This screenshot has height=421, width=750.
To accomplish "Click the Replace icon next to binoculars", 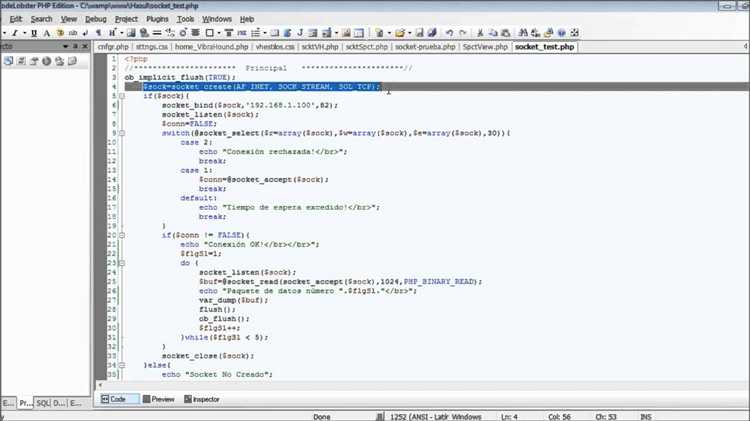I will click(536, 33).
